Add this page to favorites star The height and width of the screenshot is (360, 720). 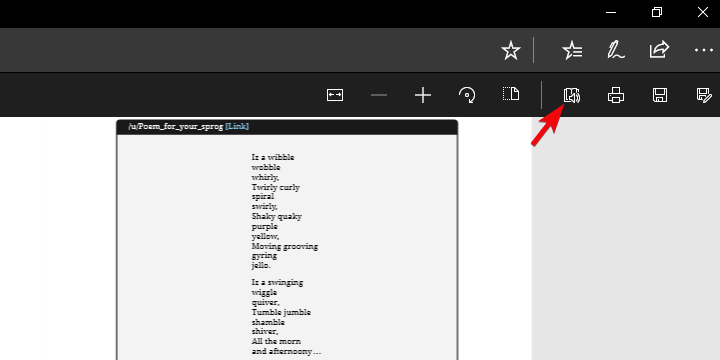511,50
